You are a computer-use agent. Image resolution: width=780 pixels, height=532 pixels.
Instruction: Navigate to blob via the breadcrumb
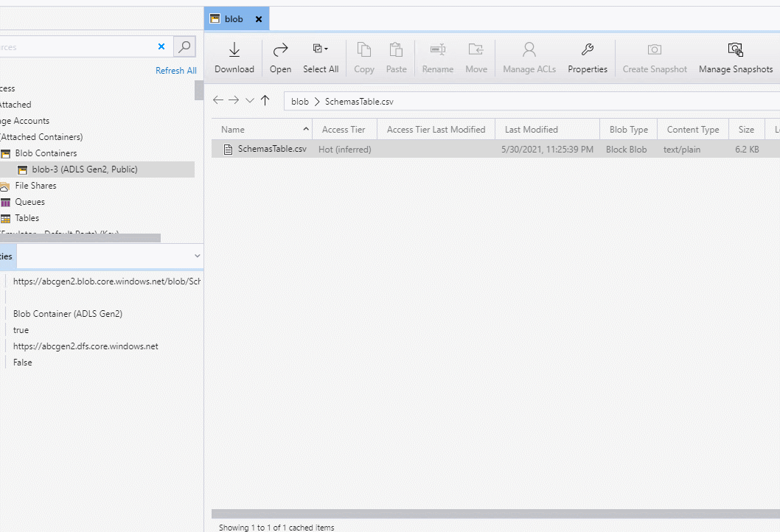[299, 100]
